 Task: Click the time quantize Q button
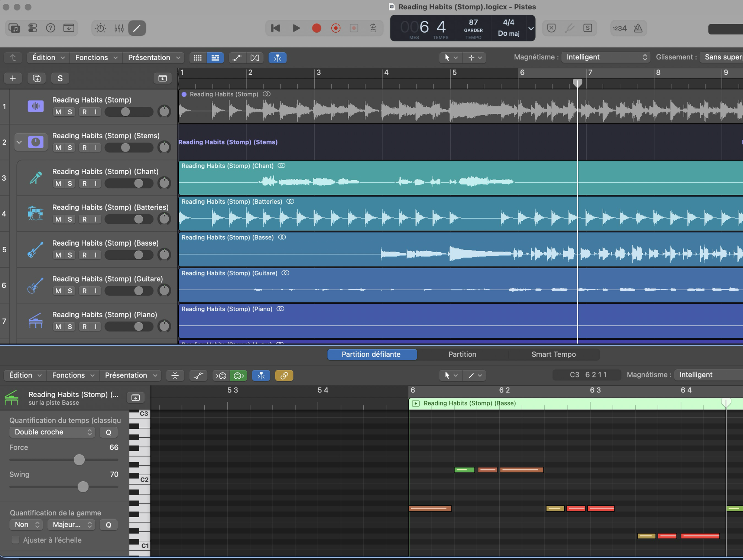click(108, 432)
